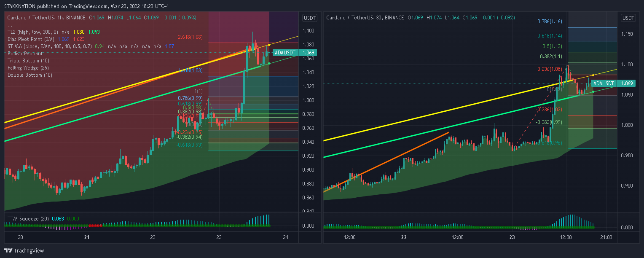Click date 20 on 1h time axis
The height and width of the screenshot is (258, 644).
pos(20,237)
